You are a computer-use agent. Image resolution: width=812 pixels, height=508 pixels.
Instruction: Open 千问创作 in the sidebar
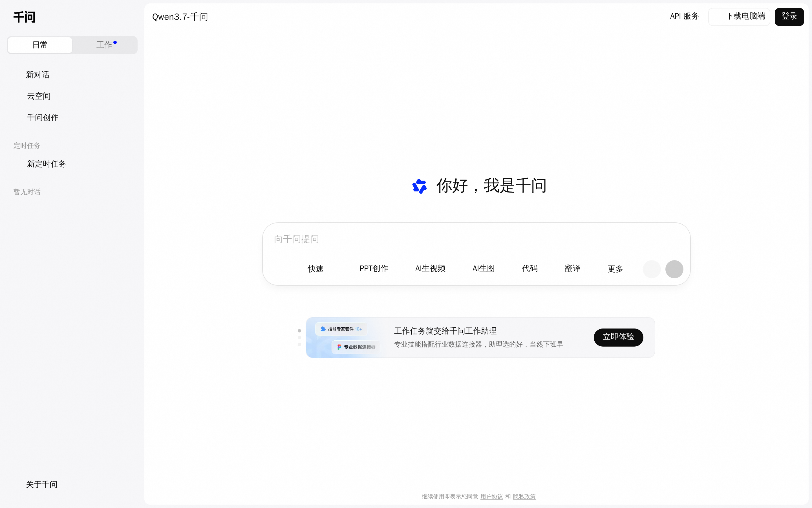click(x=43, y=118)
